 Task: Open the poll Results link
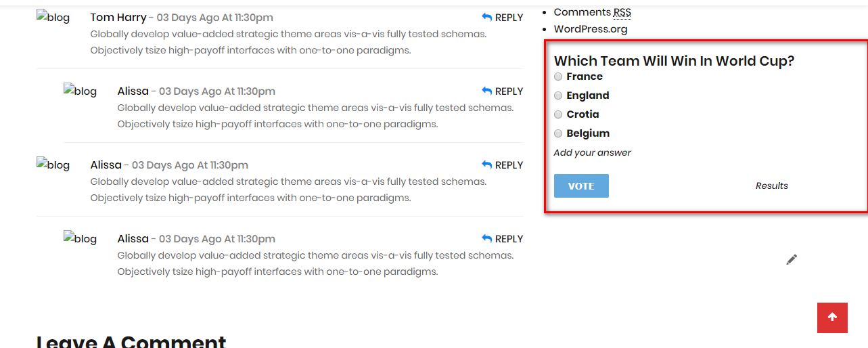point(772,186)
